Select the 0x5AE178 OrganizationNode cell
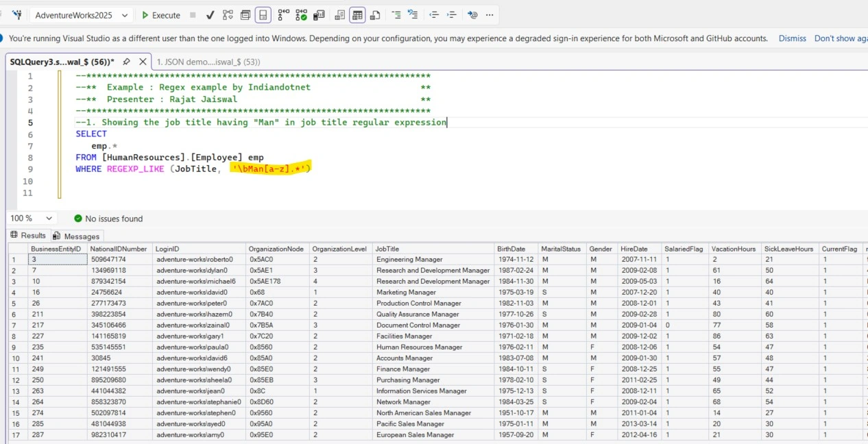Image resolution: width=868 pixels, height=444 pixels. pyautogui.click(x=277, y=282)
